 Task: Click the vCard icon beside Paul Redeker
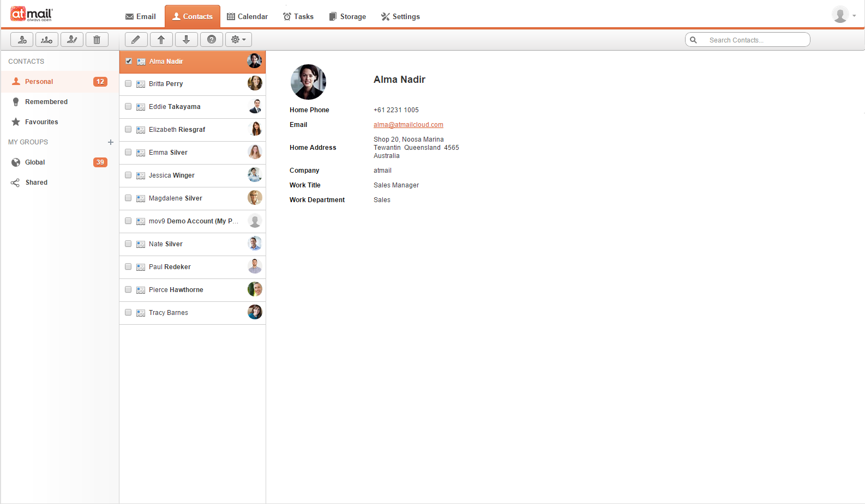tap(141, 267)
